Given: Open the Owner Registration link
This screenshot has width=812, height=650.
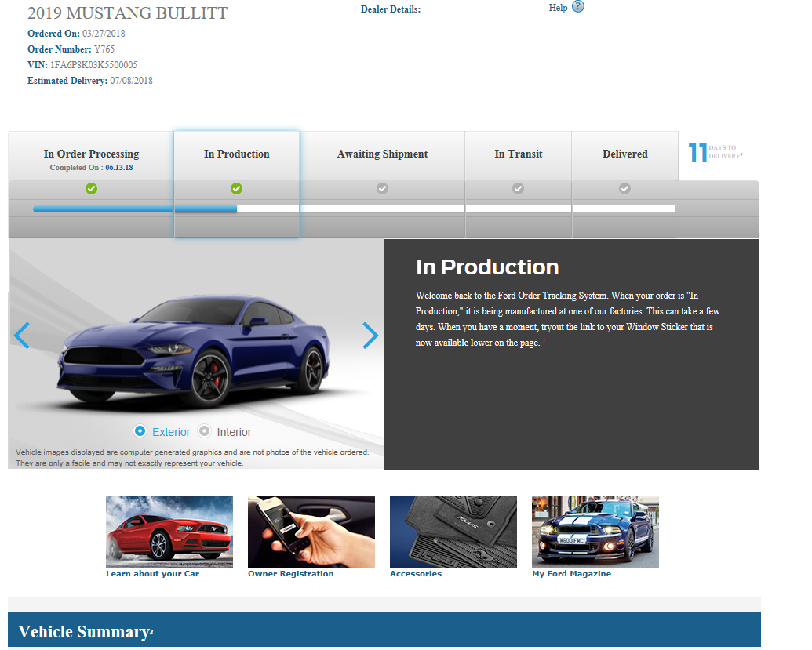Looking at the screenshot, I should pos(290,573).
